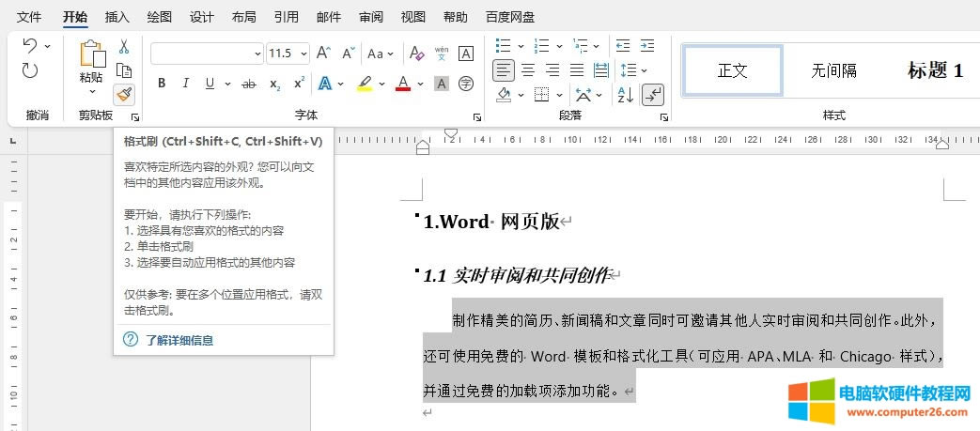Click the Format Painter brush icon

(123, 94)
